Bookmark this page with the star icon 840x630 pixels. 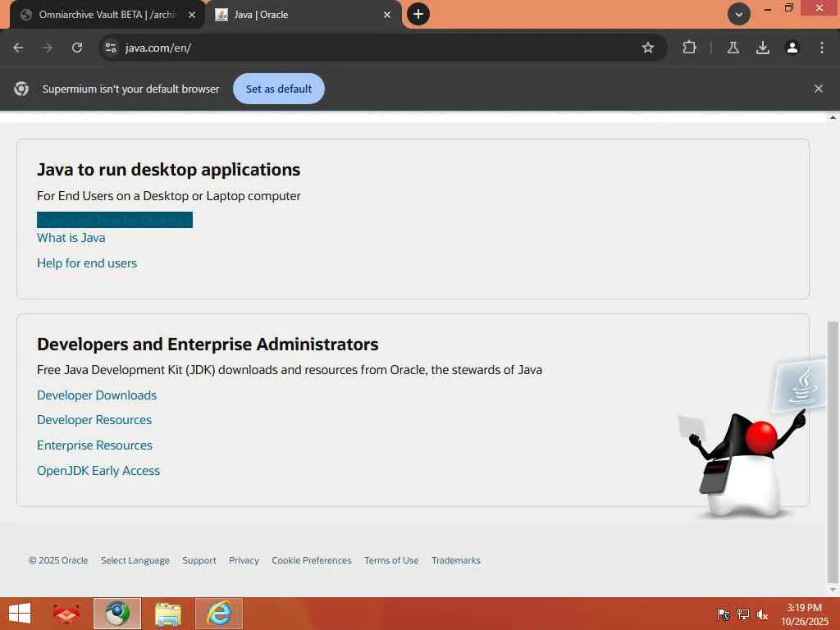click(648, 48)
